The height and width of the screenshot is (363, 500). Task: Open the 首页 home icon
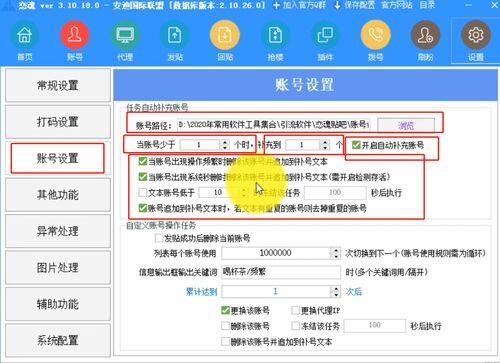point(25,35)
